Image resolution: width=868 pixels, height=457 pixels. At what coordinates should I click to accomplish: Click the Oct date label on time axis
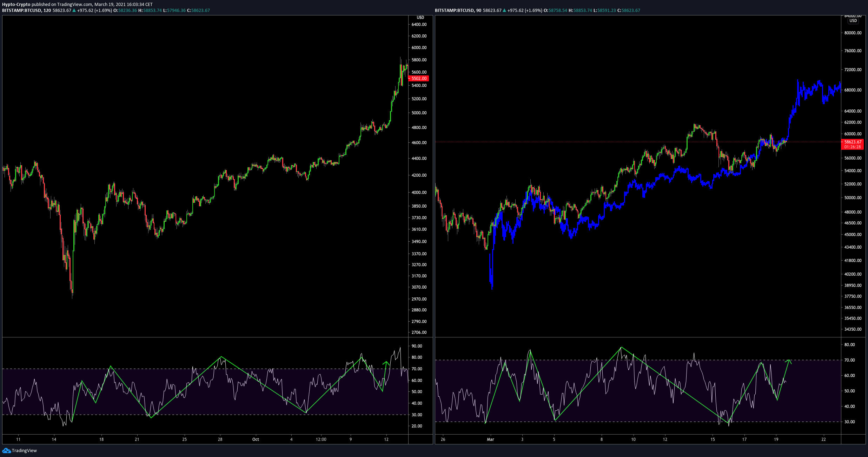coord(256,439)
